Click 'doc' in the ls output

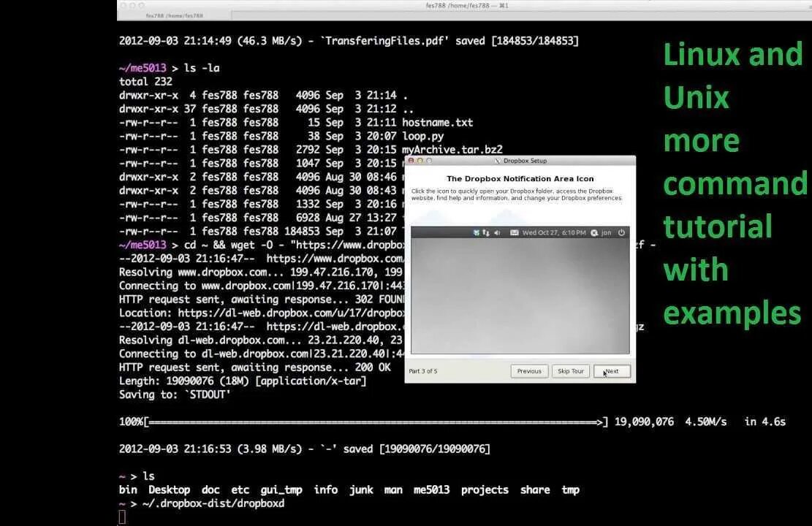210,489
